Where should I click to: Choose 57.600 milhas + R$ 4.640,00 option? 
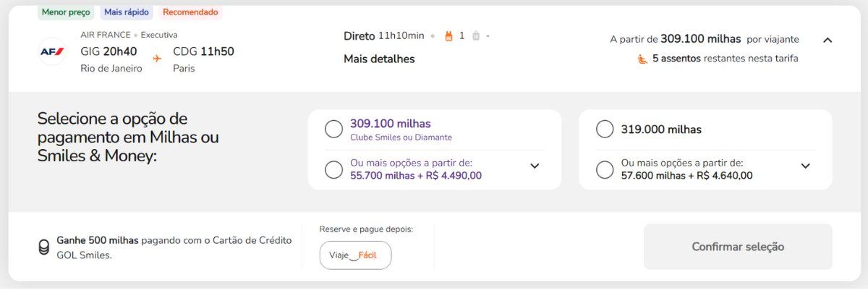[605, 169]
